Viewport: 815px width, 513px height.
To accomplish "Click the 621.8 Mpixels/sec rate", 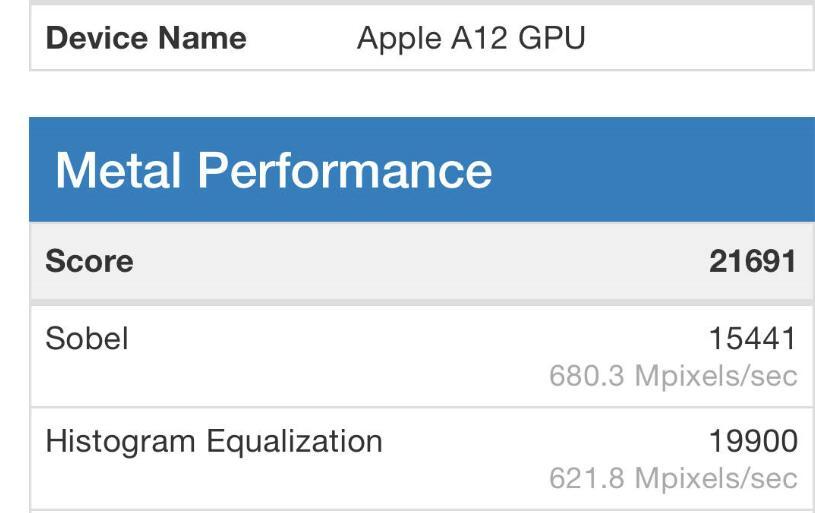I will (673, 478).
